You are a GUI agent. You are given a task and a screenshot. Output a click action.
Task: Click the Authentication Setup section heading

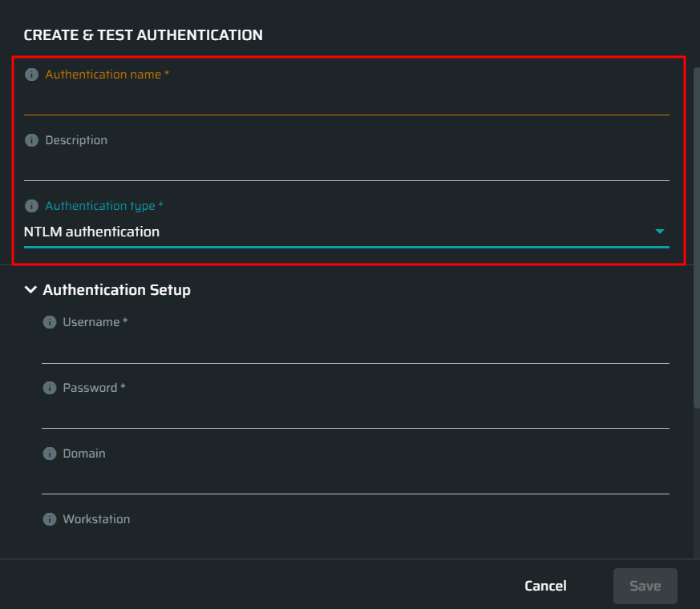click(116, 290)
